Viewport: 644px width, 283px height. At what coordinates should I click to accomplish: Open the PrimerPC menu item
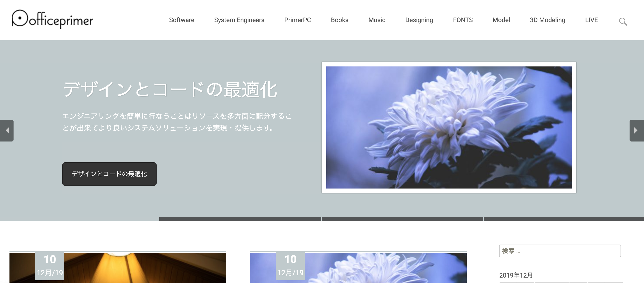297,20
